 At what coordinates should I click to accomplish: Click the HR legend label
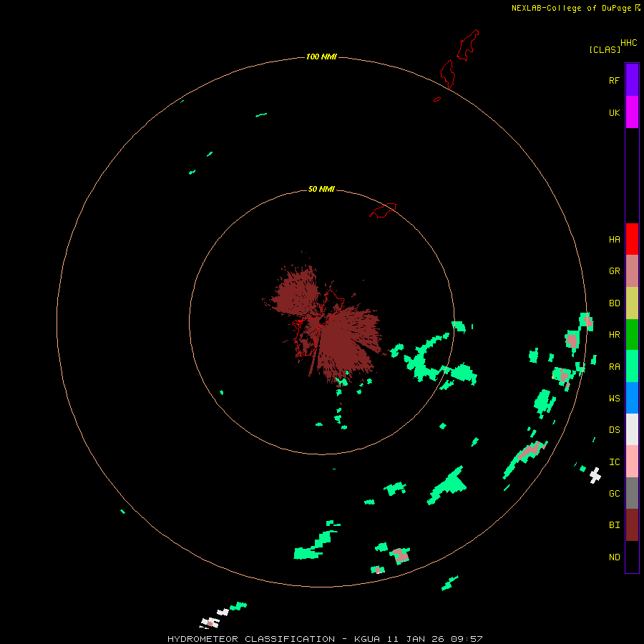click(614, 335)
